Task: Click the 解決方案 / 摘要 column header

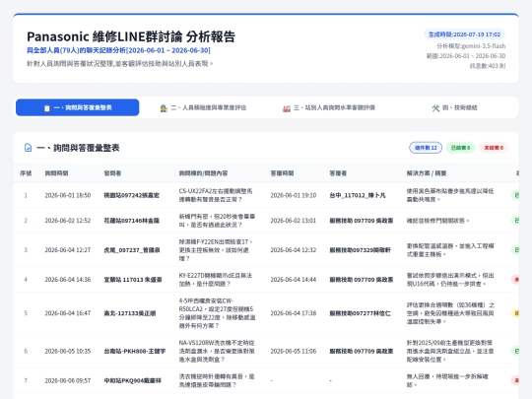Action: click(x=427, y=173)
